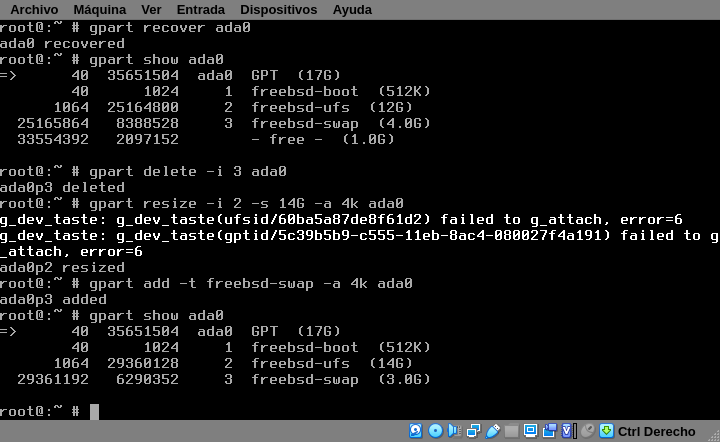The width and height of the screenshot is (720, 442).
Task: Click the shared folders status icon
Action: tap(512, 431)
